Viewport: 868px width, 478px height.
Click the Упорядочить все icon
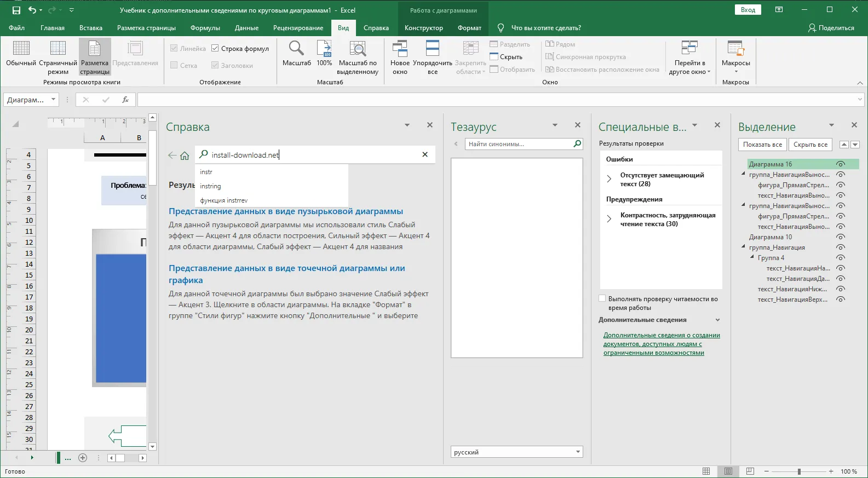[x=432, y=49]
